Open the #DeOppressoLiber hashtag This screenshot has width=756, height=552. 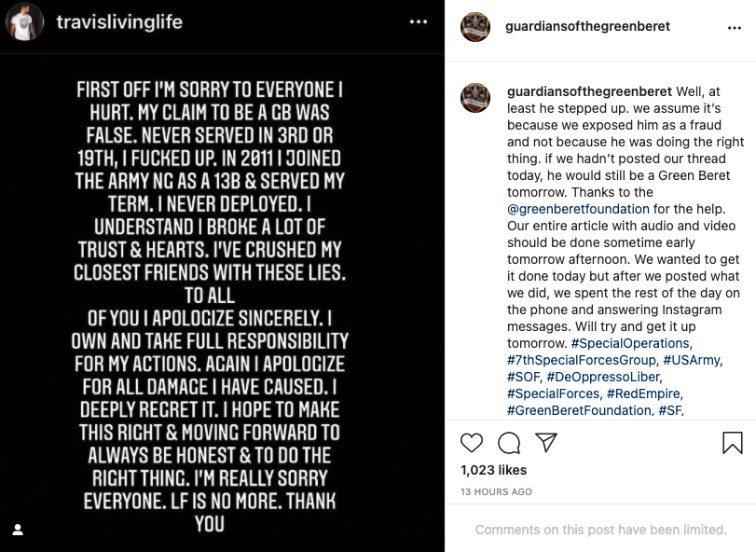point(603,377)
